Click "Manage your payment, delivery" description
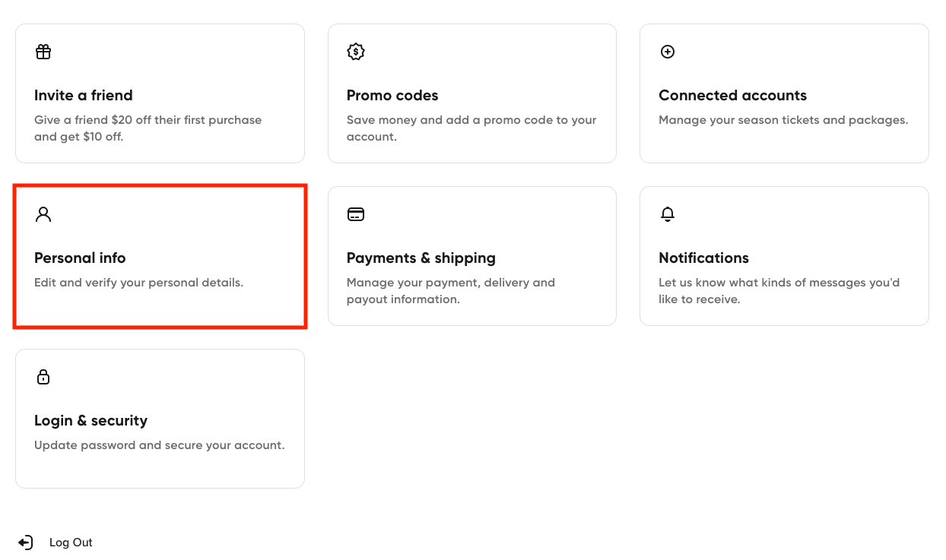The image size is (946, 560). (450, 290)
